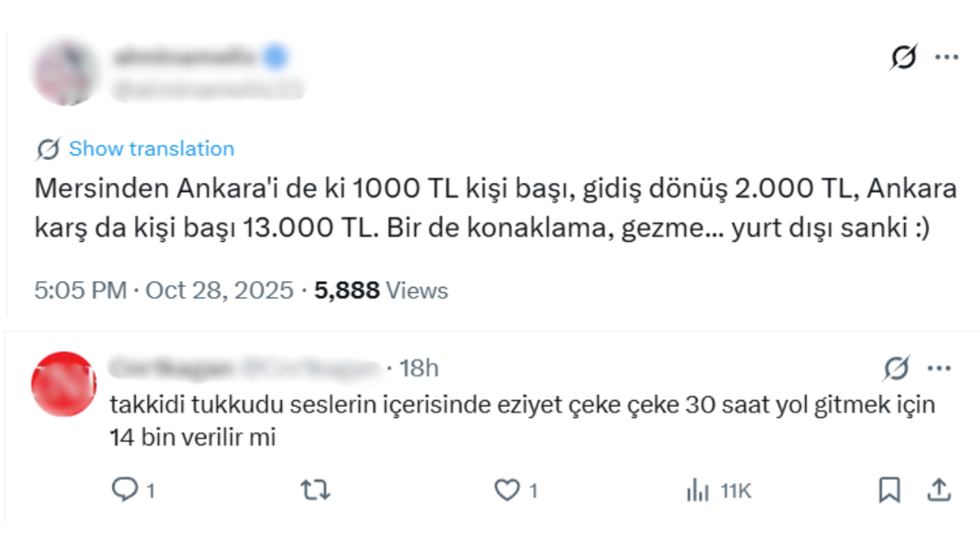Open the main tweet's more options menu
Image resolution: width=980 pixels, height=551 pixels.
[x=946, y=58]
